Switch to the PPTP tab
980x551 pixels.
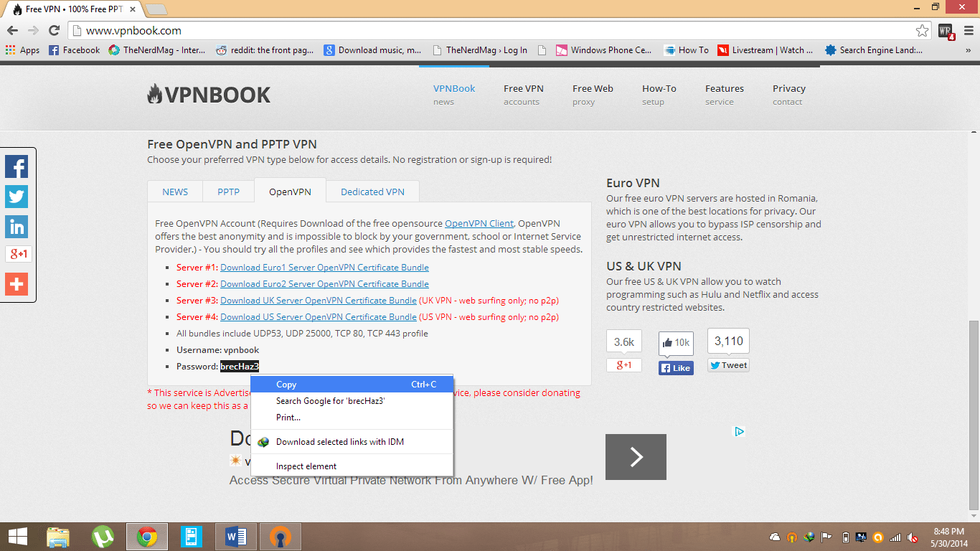pos(229,192)
